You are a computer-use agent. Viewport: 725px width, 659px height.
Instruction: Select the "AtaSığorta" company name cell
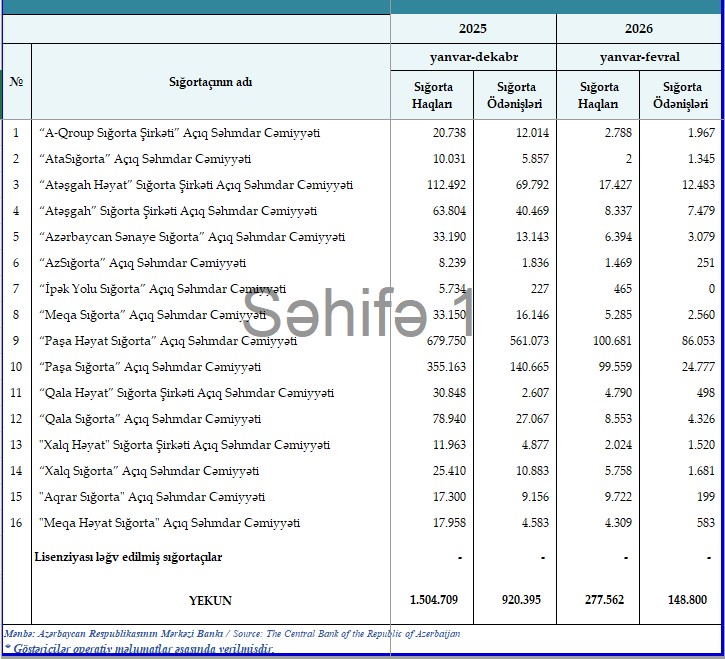pyautogui.click(x=144, y=159)
